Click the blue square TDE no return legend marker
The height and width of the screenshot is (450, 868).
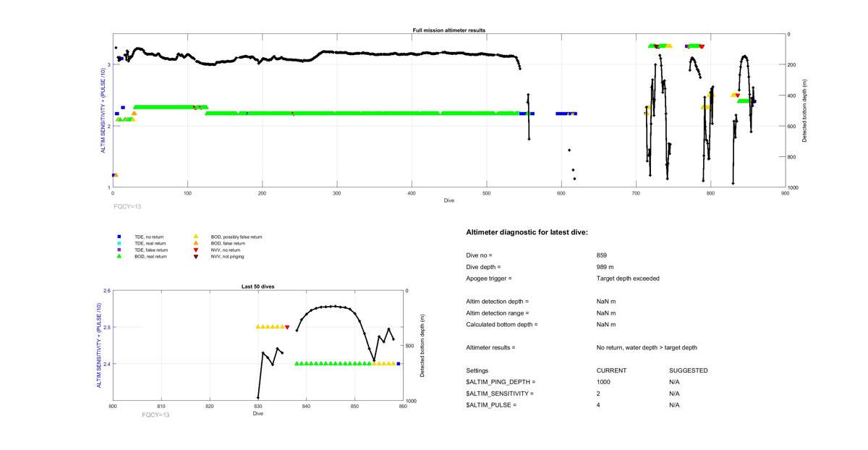(x=119, y=237)
